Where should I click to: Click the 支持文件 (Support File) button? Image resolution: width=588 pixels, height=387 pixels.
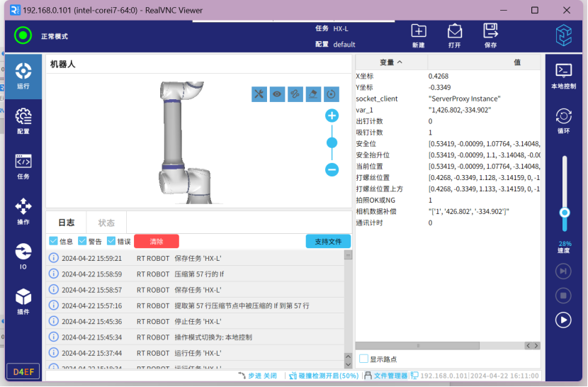pyautogui.click(x=328, y=242)
